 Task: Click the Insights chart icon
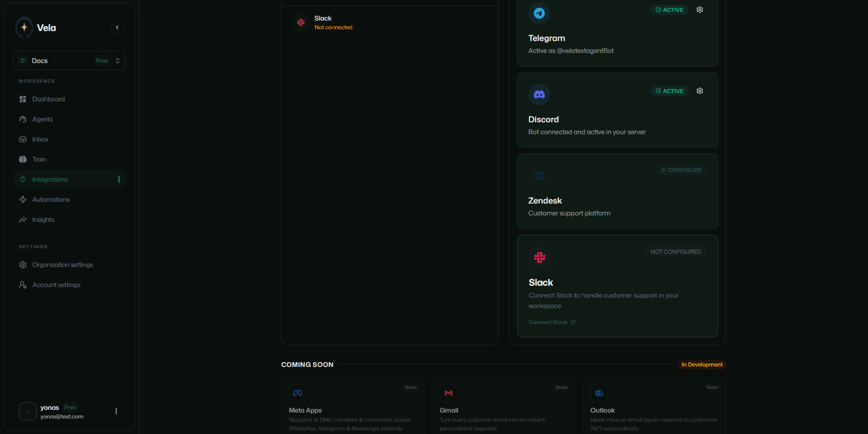tap(23, 220)
